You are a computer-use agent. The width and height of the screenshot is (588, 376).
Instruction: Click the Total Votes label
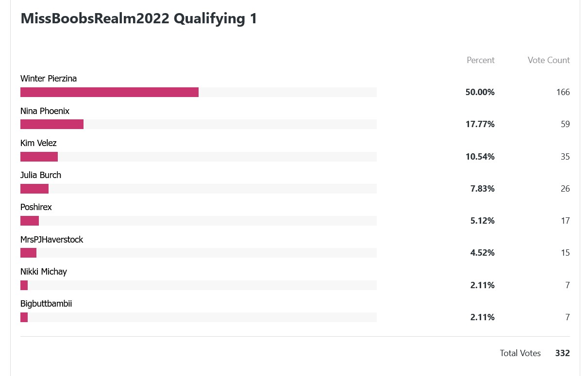click(x=520, y=353)
